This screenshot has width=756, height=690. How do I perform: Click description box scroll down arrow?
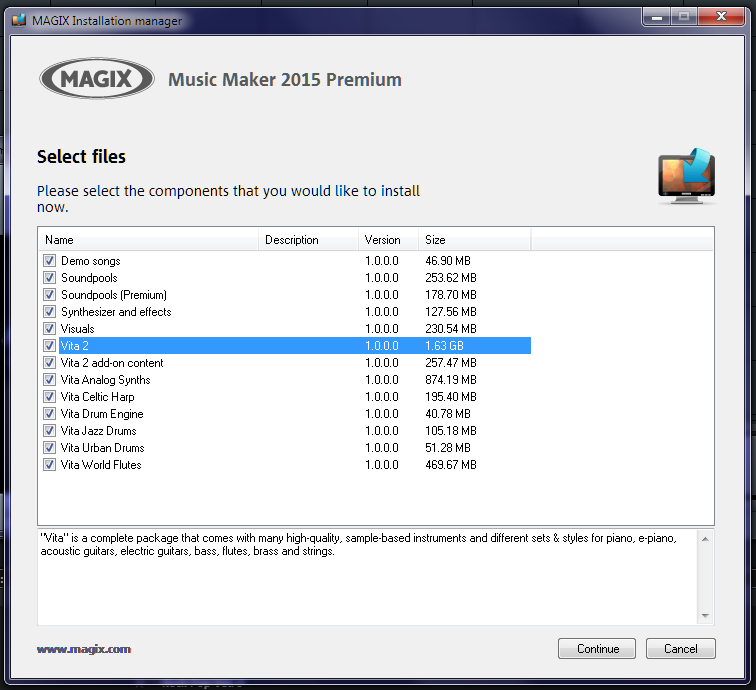(x=705, y=616)
